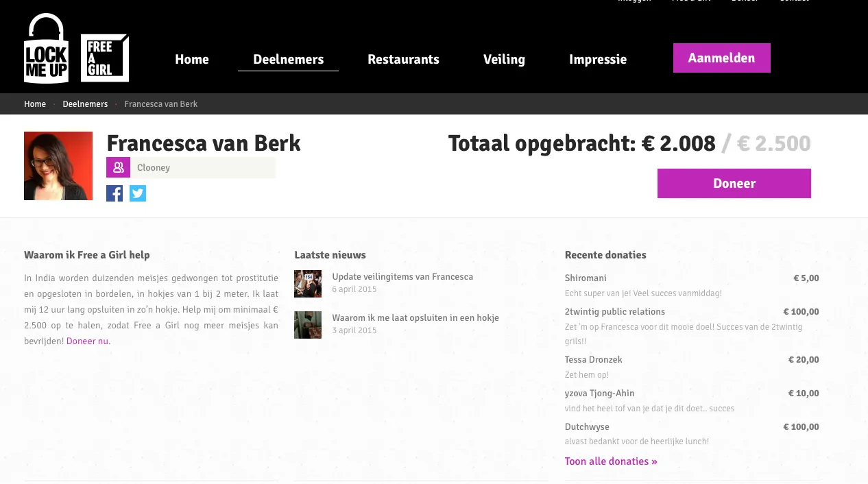Show all donations via 'Toon alle donaties'
Image resolution: width=868 pixels, height=484 pixels.
(x=611, y=461)
